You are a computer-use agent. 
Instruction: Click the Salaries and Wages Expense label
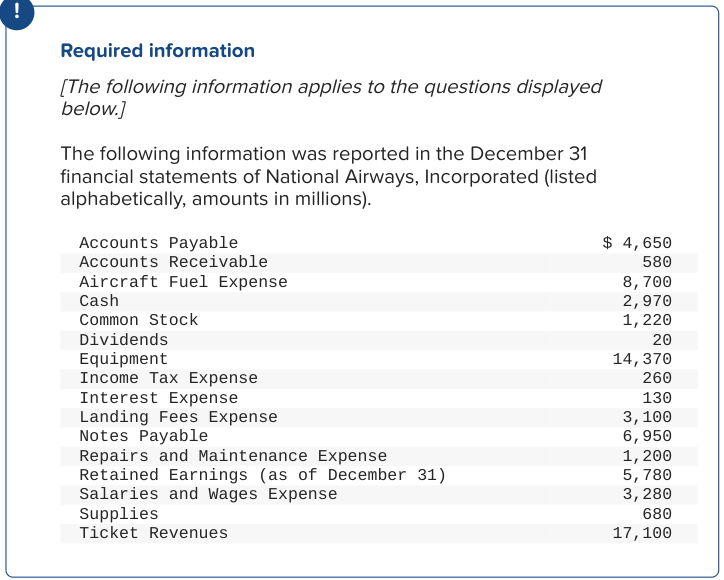pos(208,494)
